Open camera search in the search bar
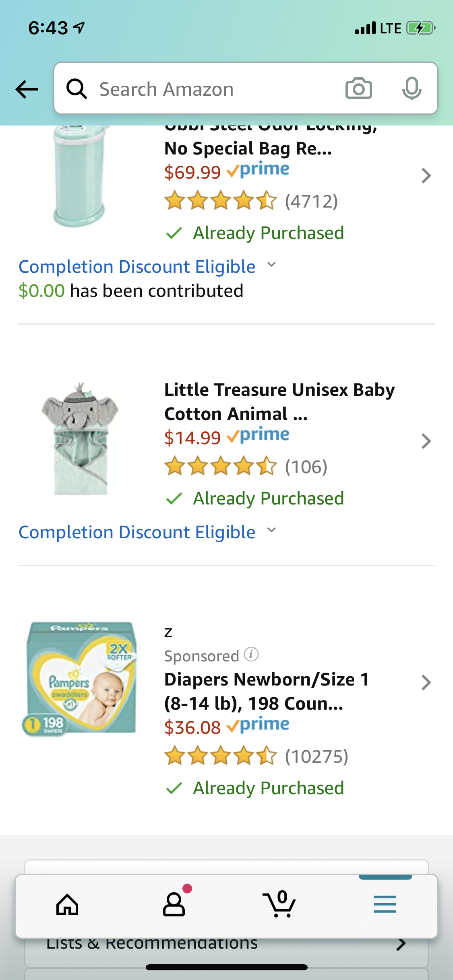Viewport: 453px width, 980px height. (x=358, y=89)
